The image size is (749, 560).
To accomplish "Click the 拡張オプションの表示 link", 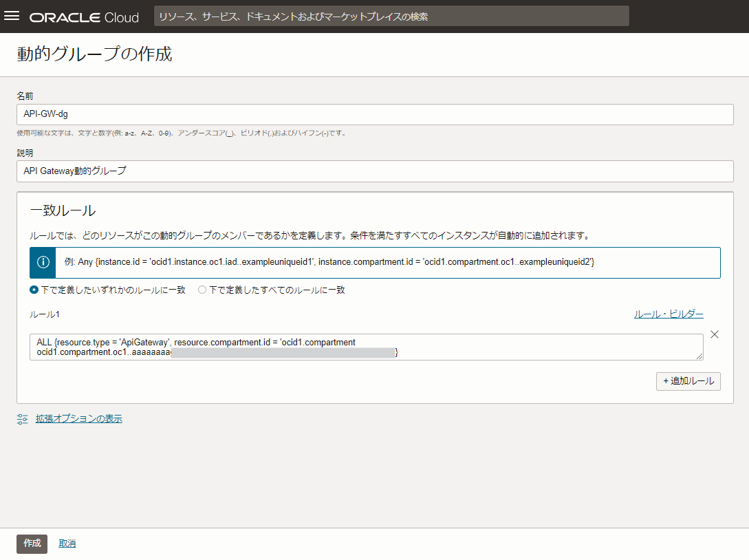I will click(x=79, y=418).
